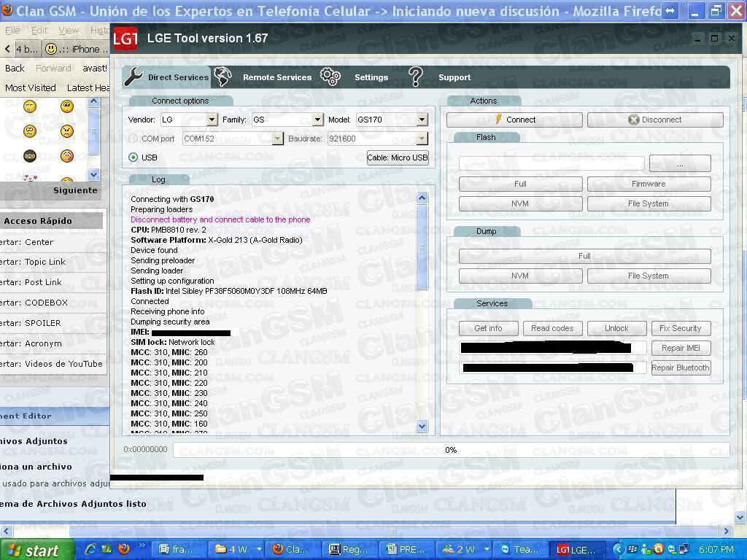Viewport: 747px width, 560px height.
Task: Open the Support tab
Action: coord(454,77)
